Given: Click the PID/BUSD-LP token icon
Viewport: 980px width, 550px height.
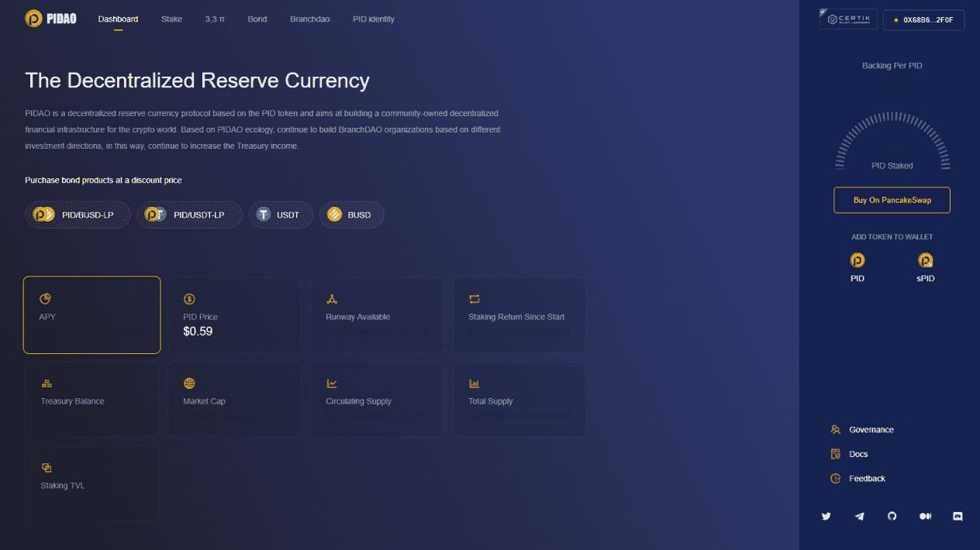Looking at the screenshot, I should pyautogui.click(x=43, y=215).
